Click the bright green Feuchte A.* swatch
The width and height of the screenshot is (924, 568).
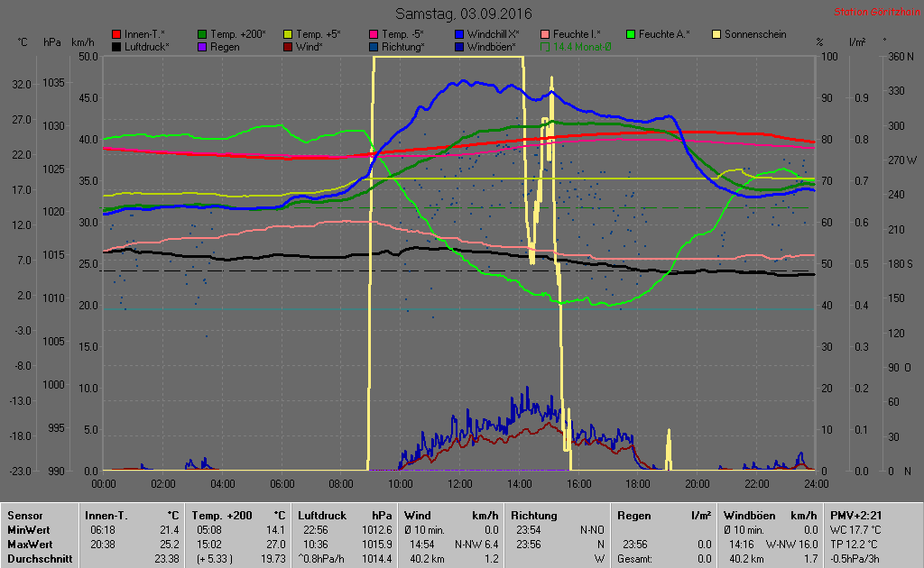[x=631, y=35]
